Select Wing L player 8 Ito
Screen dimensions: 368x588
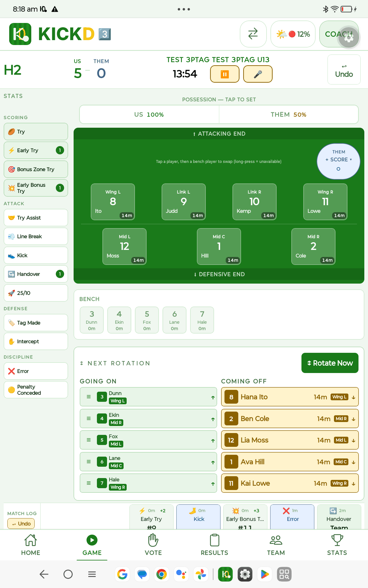click(x=113, y=202)
